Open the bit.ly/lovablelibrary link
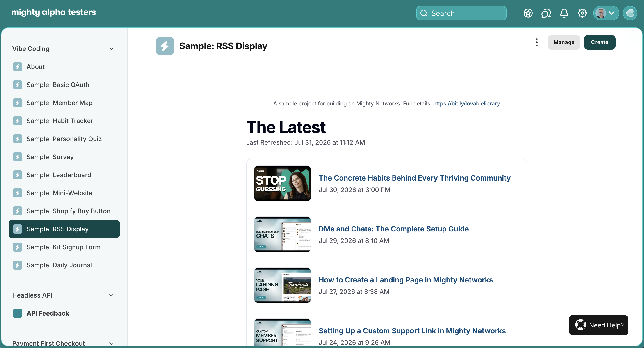Screen dimensions: 644x348 466,103
